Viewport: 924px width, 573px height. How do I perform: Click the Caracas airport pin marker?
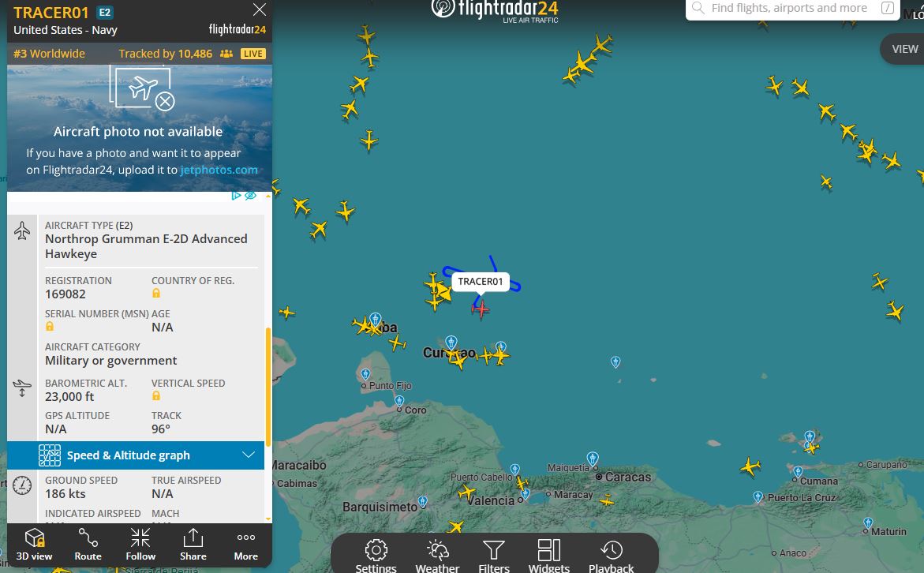pyautogui.click(x=593, y=459)
